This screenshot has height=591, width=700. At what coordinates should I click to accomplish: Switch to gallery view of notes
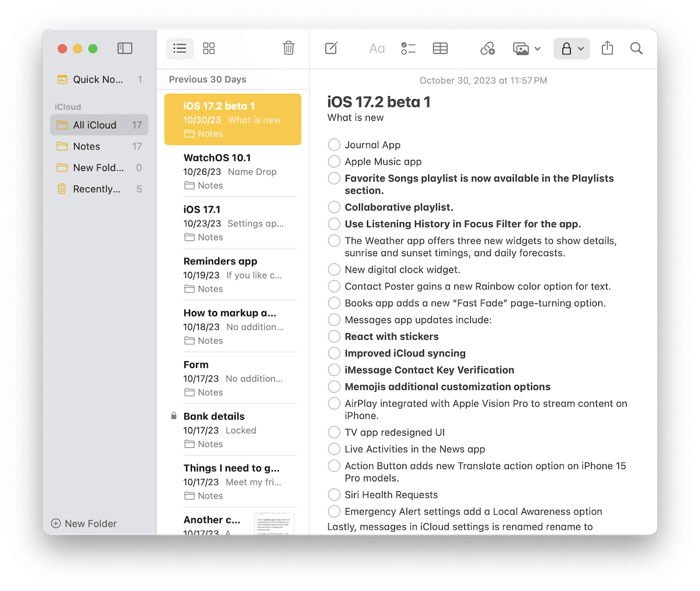pyautogui.click(x=209, y=48)
